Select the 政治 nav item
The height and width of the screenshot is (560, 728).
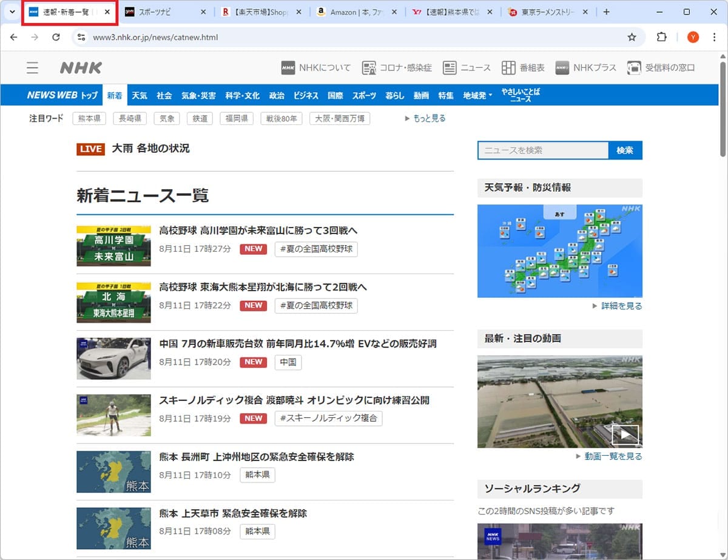tap(277, 95)
